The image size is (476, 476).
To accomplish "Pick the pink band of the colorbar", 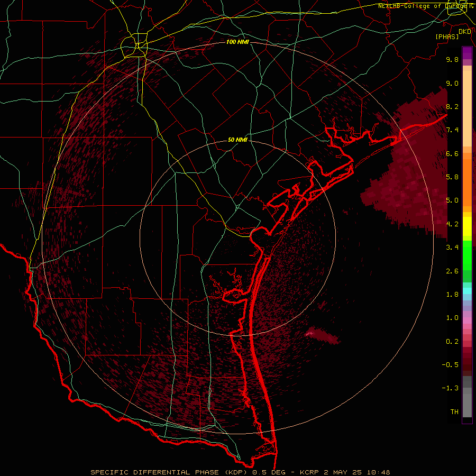I will pyautogui.click(x=467, y=321).
